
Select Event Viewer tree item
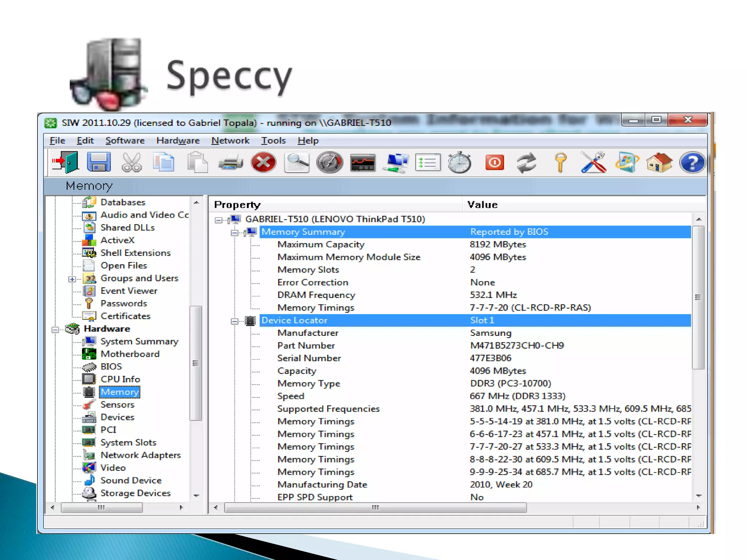pos(129,291)
